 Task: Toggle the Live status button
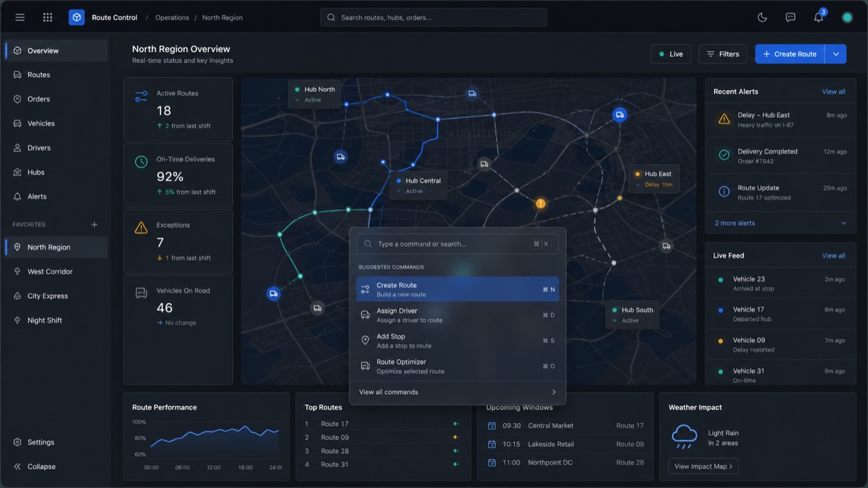coord(671,54)
